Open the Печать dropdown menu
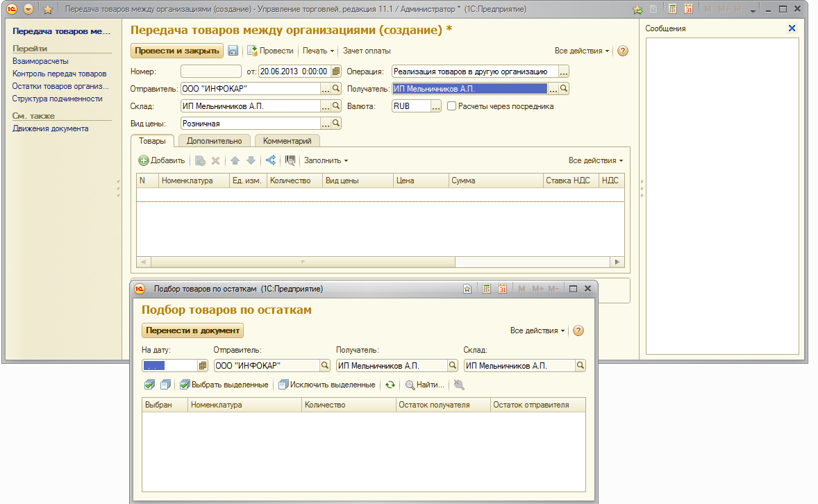The height and width of the screenshot is (504, 818). 318,51
